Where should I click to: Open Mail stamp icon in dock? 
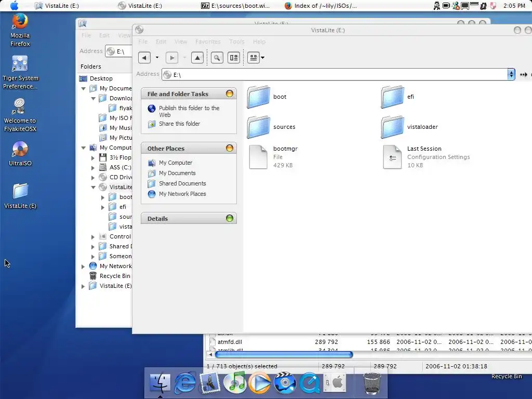210,383
